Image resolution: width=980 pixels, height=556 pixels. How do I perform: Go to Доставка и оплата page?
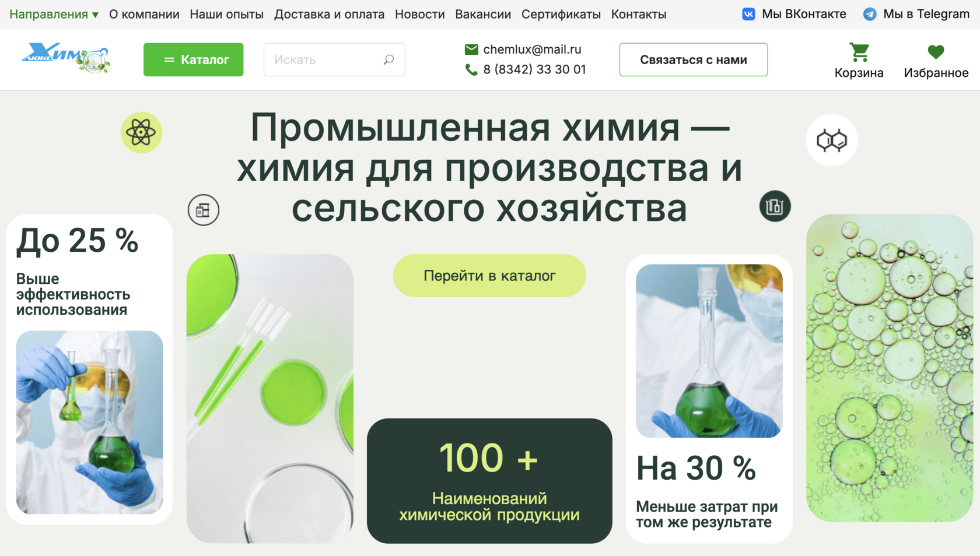point(329,14)
